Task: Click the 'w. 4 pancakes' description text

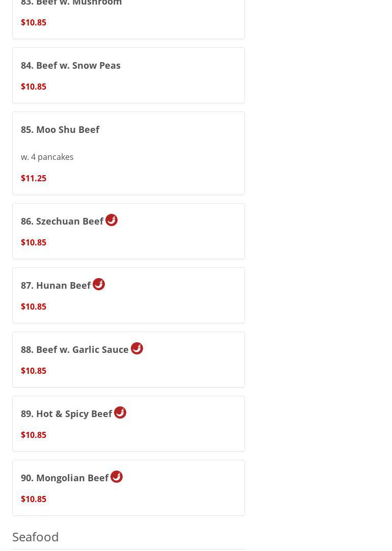Action: point(47,157)
